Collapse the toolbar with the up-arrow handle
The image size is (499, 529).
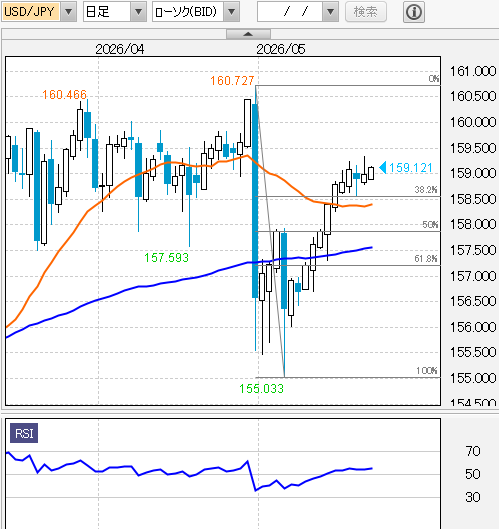tap(248, 34)
